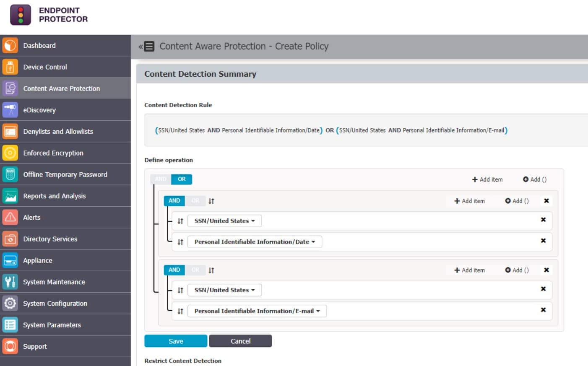The image size is (588, 366).
Task: Click the Reports and Analysis chart icon
Action: (x=10, y=196)
